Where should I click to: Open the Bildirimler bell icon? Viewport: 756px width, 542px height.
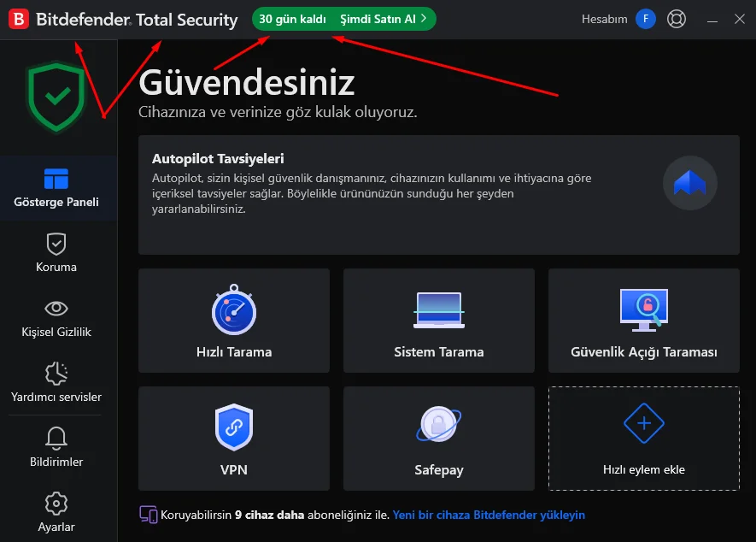click(56, 439)
